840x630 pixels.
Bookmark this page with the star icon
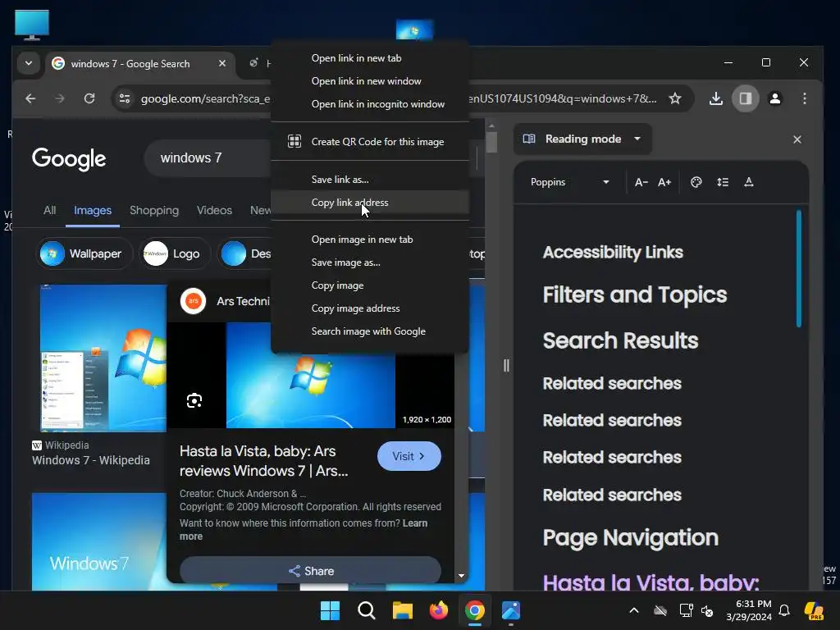coord(675,98)
